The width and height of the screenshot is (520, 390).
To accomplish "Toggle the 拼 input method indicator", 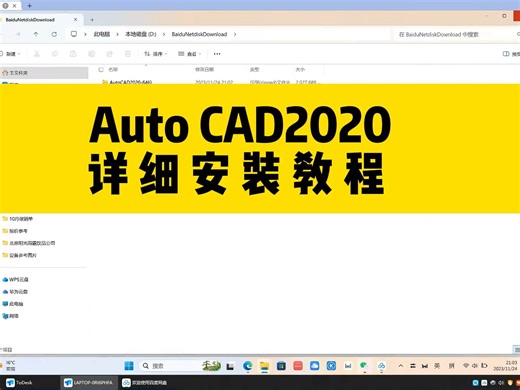I will 452,366.
